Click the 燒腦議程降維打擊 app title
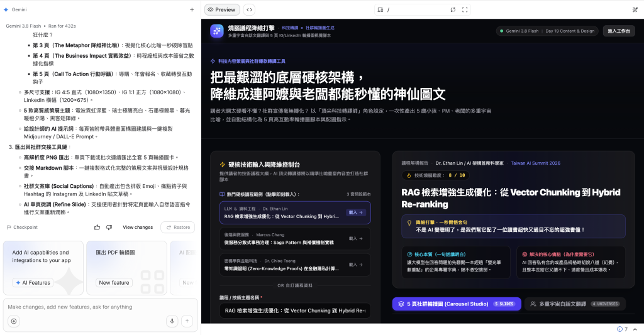644x335 pixels. (252, 28)
